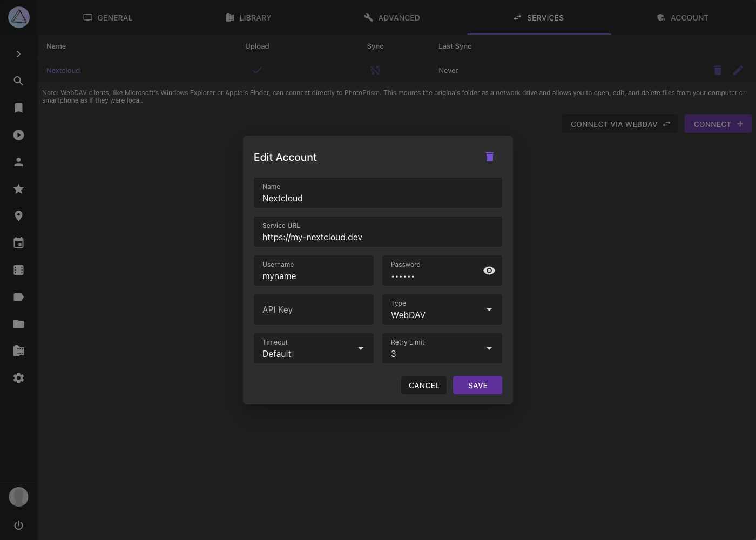Open the Favorites section
This screenshot has width=756, height=540.
point(18,189)
